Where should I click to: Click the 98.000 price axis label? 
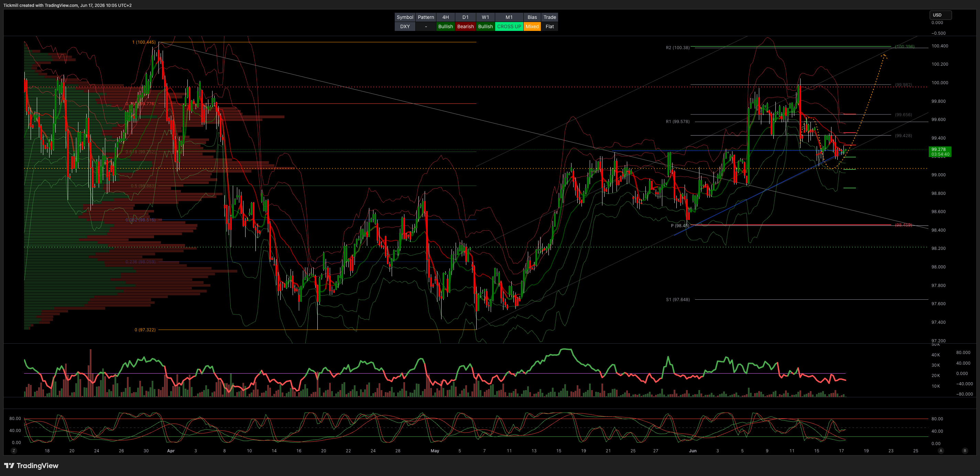(x=938, y=267)
